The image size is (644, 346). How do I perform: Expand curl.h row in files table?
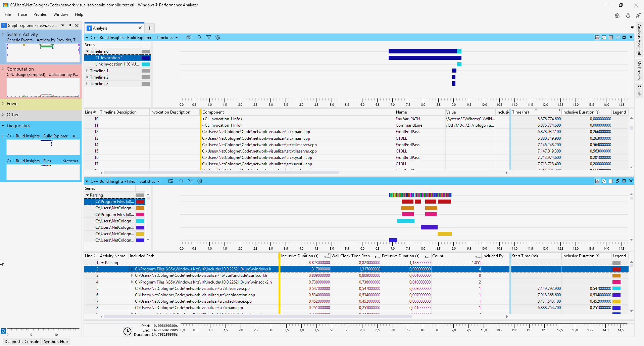coord(132,275)
